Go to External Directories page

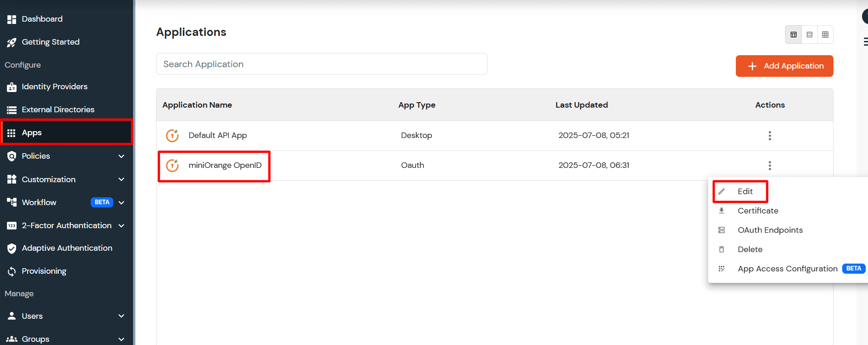[x=58, y=109]
